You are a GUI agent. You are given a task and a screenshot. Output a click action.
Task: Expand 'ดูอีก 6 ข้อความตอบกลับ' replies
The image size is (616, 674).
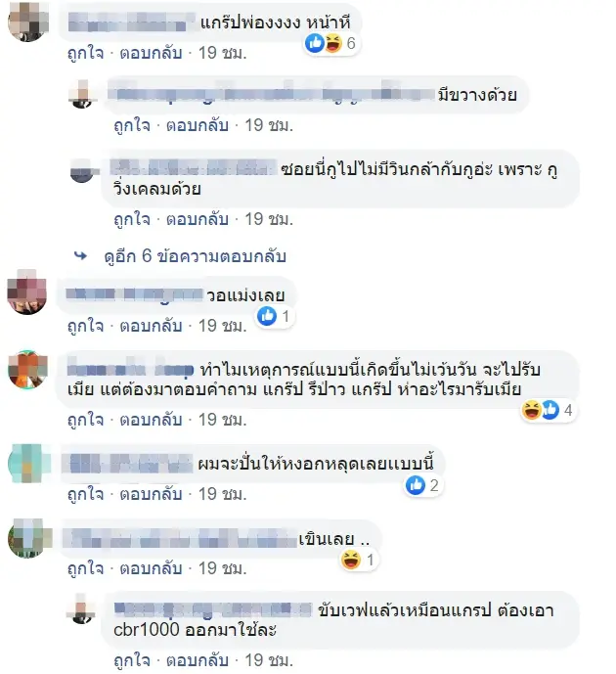click(x=195, y=256)
